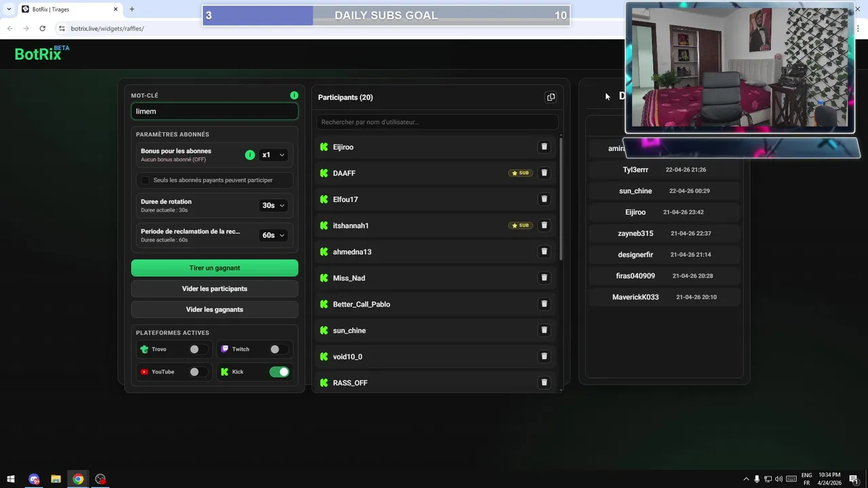This screenshot has height=488, width=868.
Task: Turn off the Kick platform switch
Action: coord(279,371)
